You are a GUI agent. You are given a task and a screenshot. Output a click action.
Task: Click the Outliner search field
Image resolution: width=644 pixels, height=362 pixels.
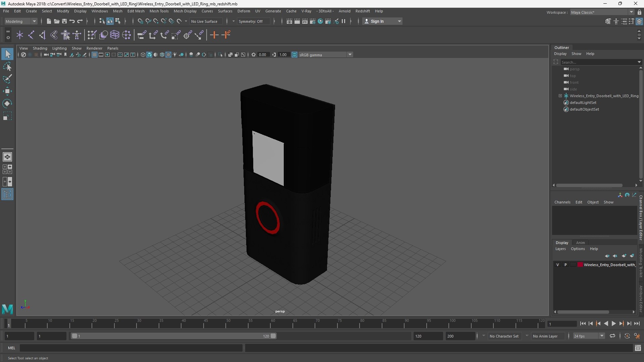(601, 62)
